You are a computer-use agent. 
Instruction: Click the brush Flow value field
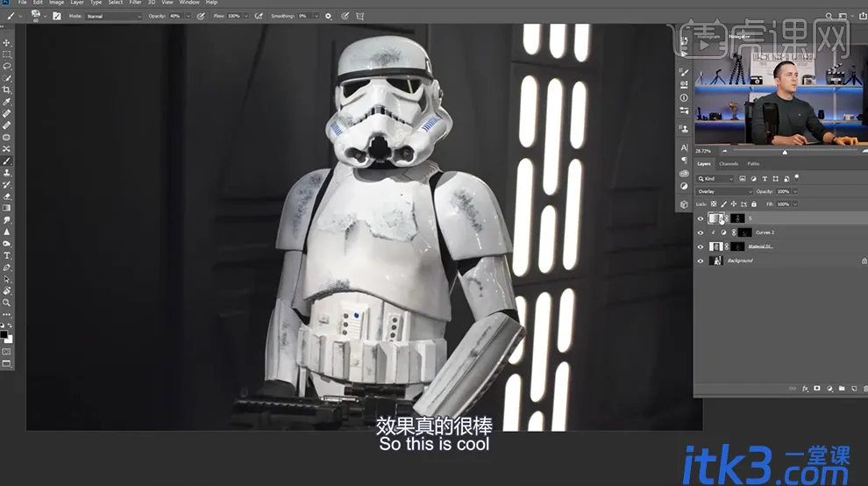[x=233, y=16]
